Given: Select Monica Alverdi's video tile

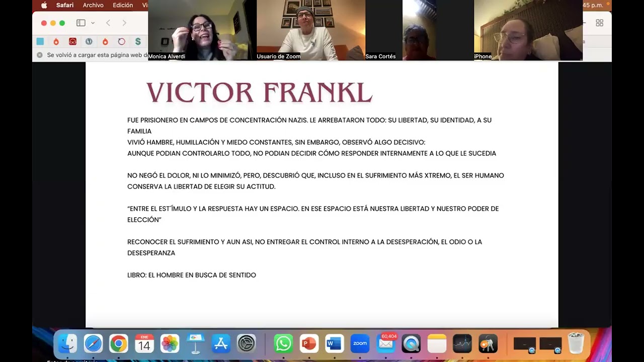Looking at the screenshot, I should pos(202,30).
